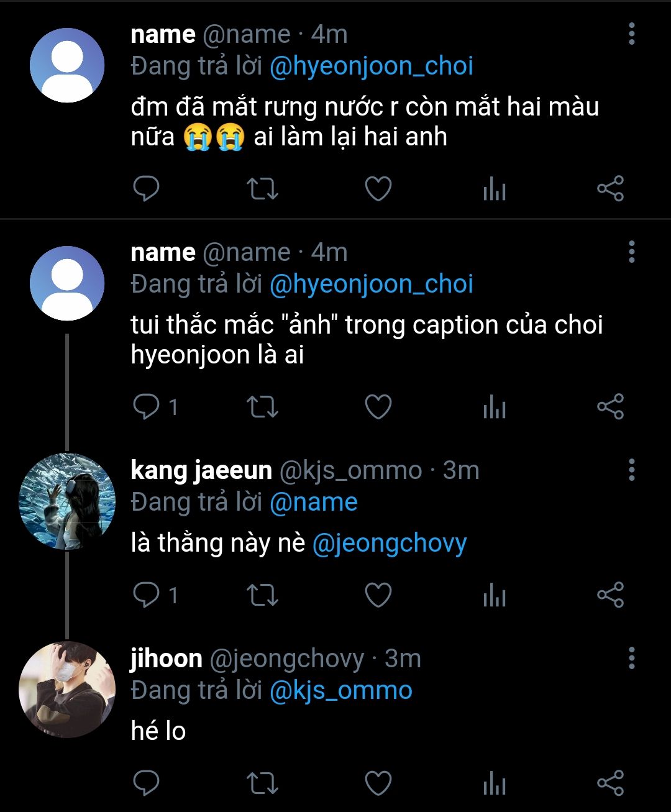
Task: View analytics on jihoon's "hé lo" tweet
Action: coord(495,783)
